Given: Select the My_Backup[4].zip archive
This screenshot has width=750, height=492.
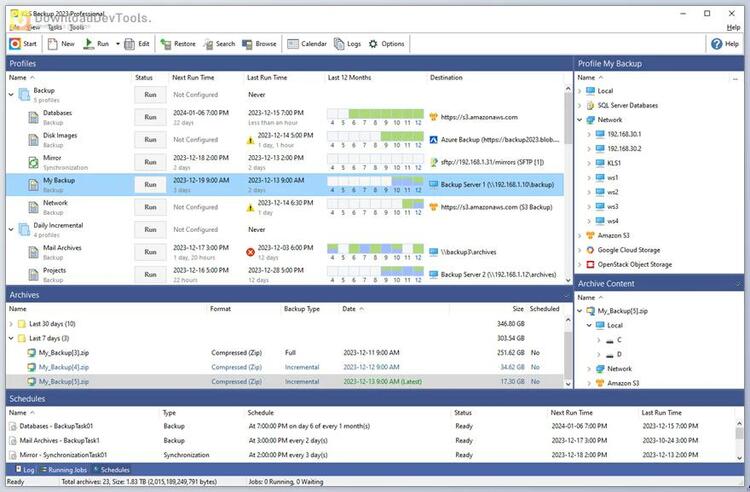Looking at the screenshot, I should coord(64,367).
